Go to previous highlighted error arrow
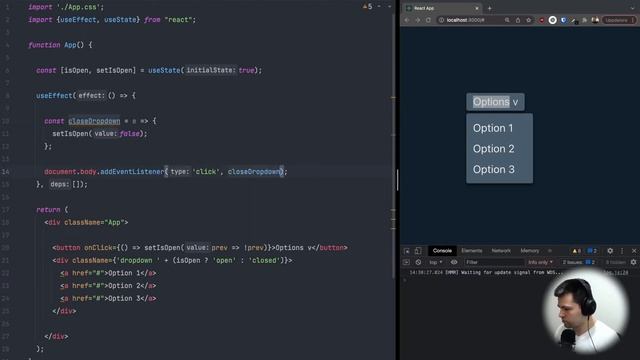Screen dimensions: 640x360 (x=379, y=7)
